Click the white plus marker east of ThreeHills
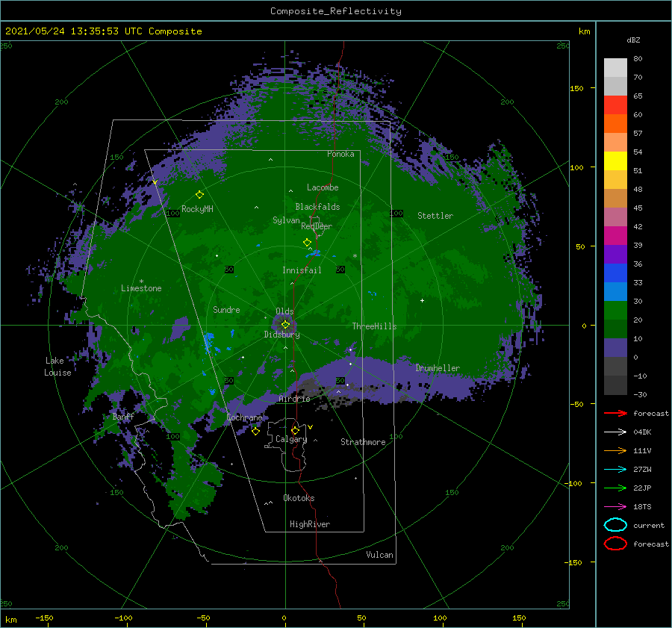This screenshot has width=672, height=628. pos(422,300)
